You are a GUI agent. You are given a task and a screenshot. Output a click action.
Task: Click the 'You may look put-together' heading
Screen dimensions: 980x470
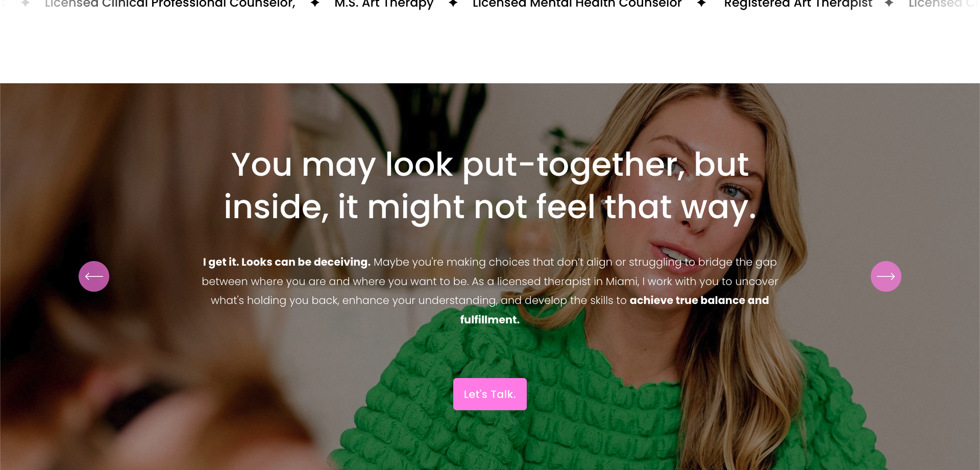(x=490, y=186)
